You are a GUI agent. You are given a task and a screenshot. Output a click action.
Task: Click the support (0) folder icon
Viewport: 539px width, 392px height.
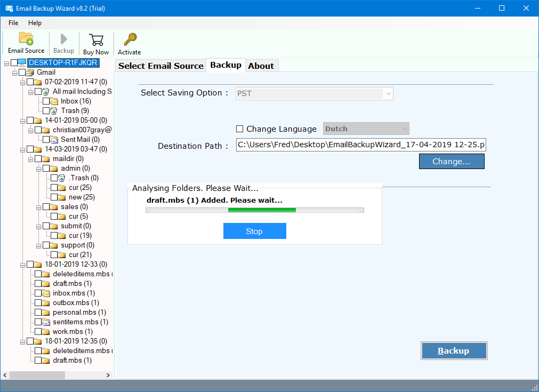click(x=54, y=245)
